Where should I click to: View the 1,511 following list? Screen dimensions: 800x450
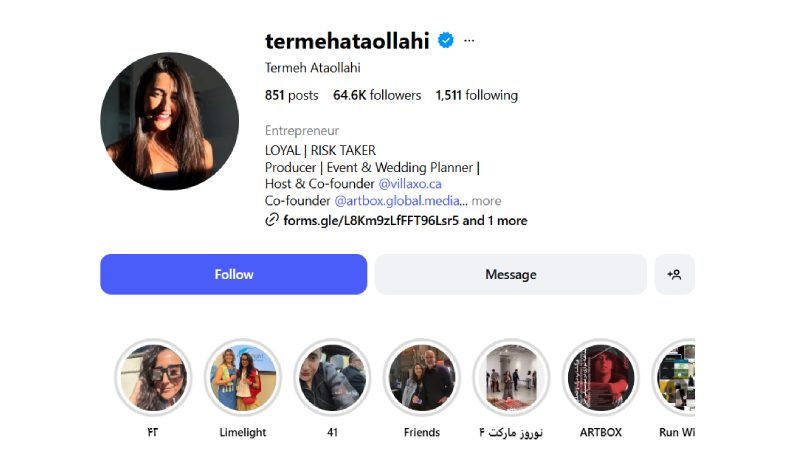click(x=476, y=95)
